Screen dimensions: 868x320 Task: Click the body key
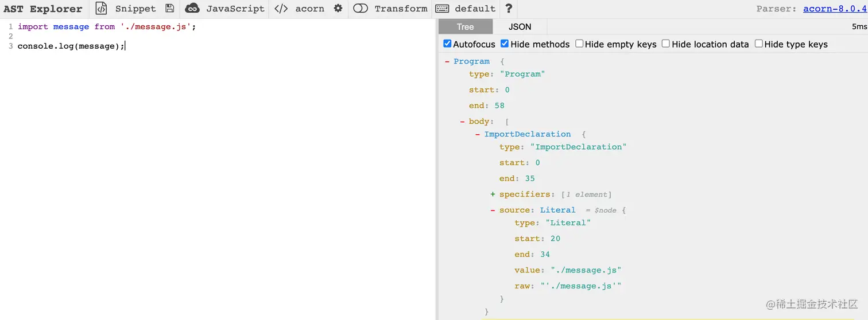click(x=479, y=121)
